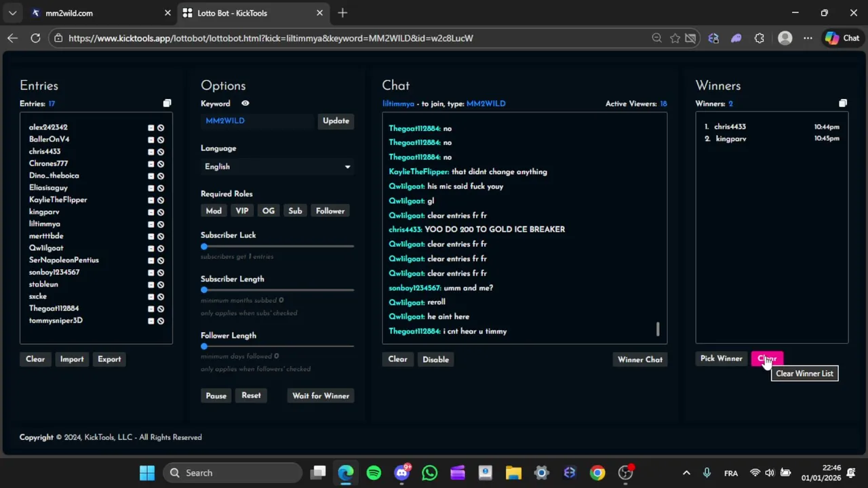Toggle keyword visibility eye icon

(x=245, y=104)
